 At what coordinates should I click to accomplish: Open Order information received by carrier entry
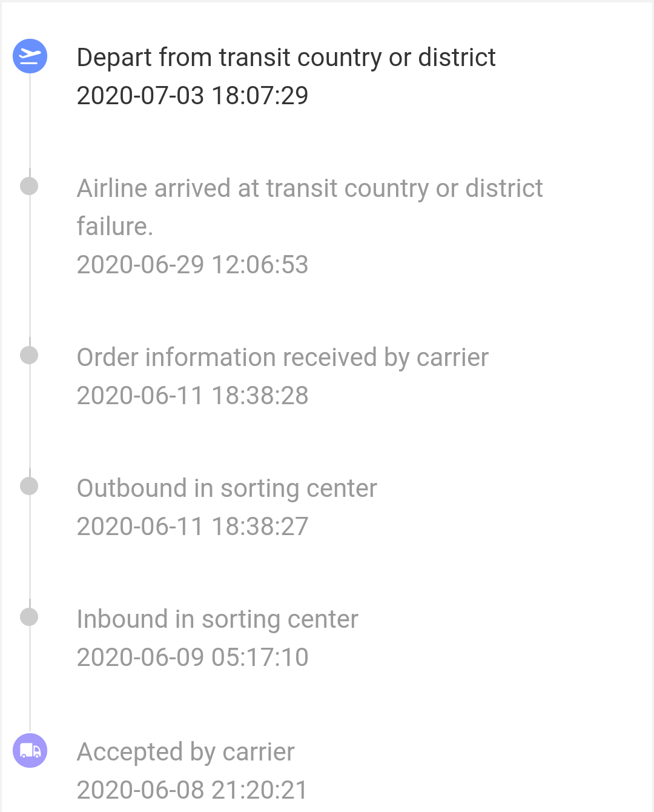282,358
